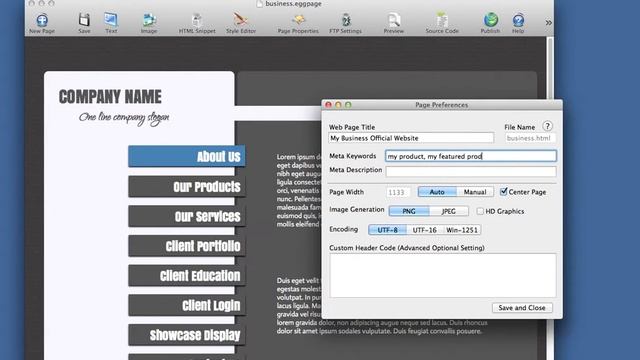Click the help question mark in Page Preferences
640x360 pixels.
(547, 126)
